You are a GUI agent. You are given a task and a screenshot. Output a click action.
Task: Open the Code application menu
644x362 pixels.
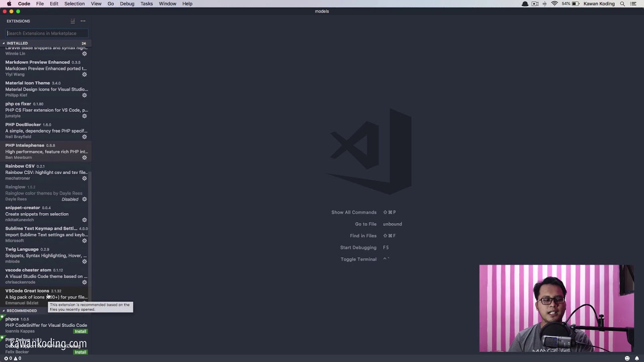[24, 4]
